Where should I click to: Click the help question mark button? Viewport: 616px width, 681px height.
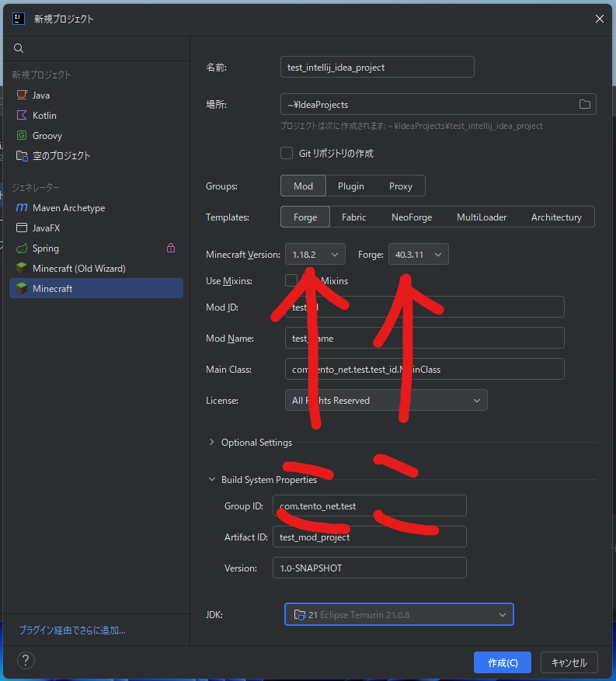[26, 661]
